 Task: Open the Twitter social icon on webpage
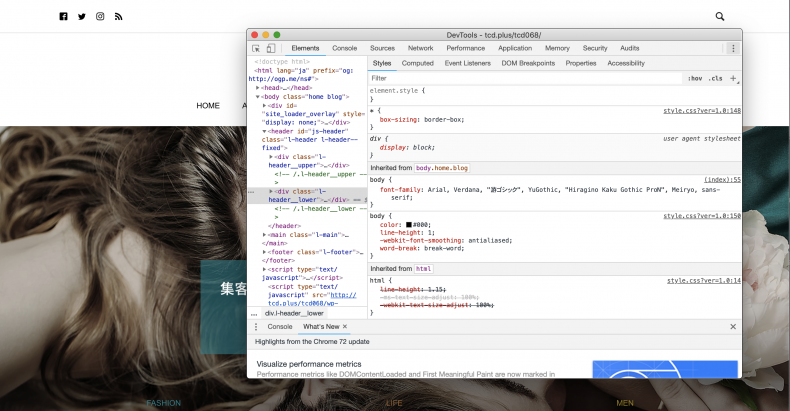click(x=82, y=17)
